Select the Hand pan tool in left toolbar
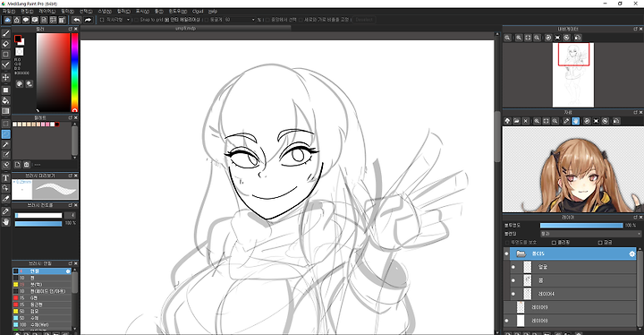This screenshot has height=335, width=644. (5, 222)
